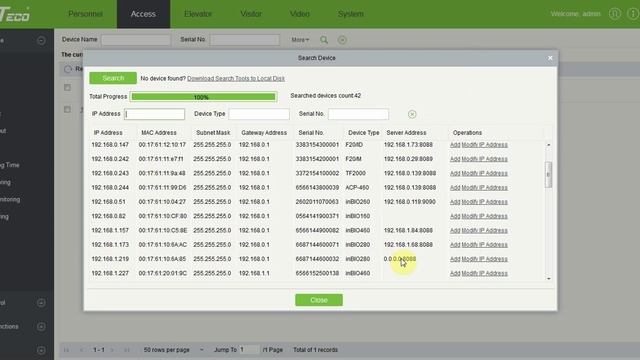Click the green Search button in dialog
Viewport: 640px width, 360px height.
point(113,78)
